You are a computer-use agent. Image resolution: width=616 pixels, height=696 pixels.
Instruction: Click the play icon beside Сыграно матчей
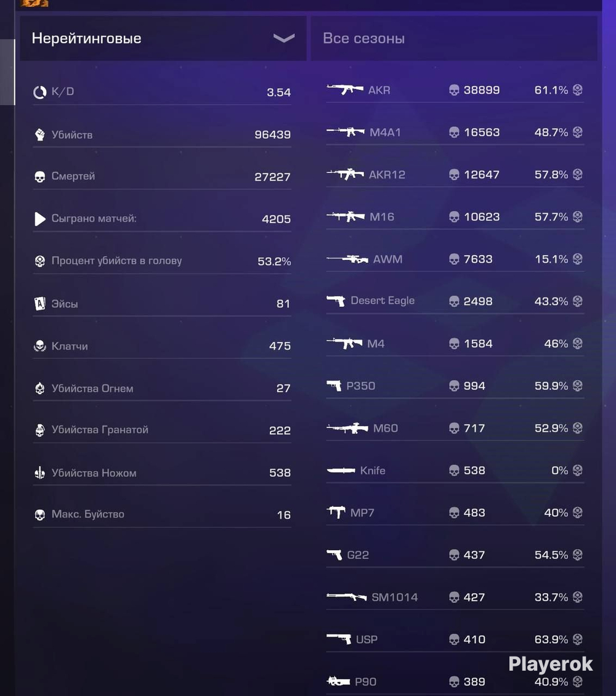40,219
